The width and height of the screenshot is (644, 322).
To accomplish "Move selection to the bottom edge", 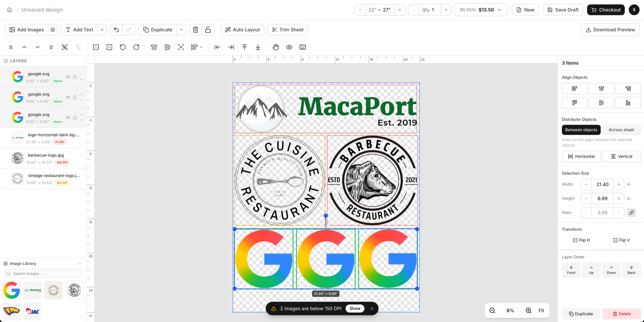I will pos(258,47).
